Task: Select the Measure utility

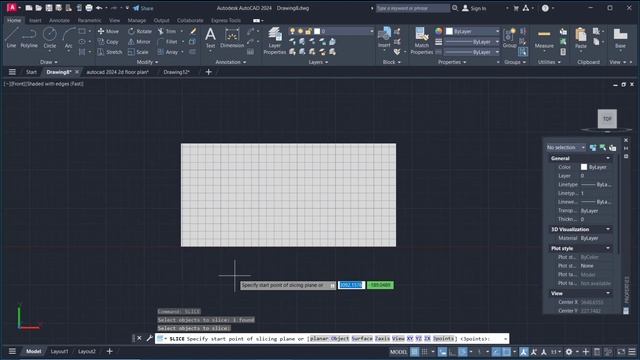Action: point(544,38)
